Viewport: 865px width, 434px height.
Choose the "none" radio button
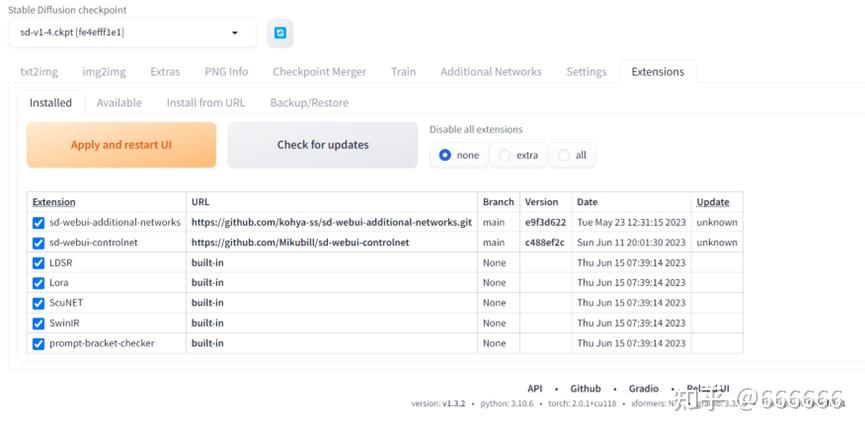[x=445, y=155]
